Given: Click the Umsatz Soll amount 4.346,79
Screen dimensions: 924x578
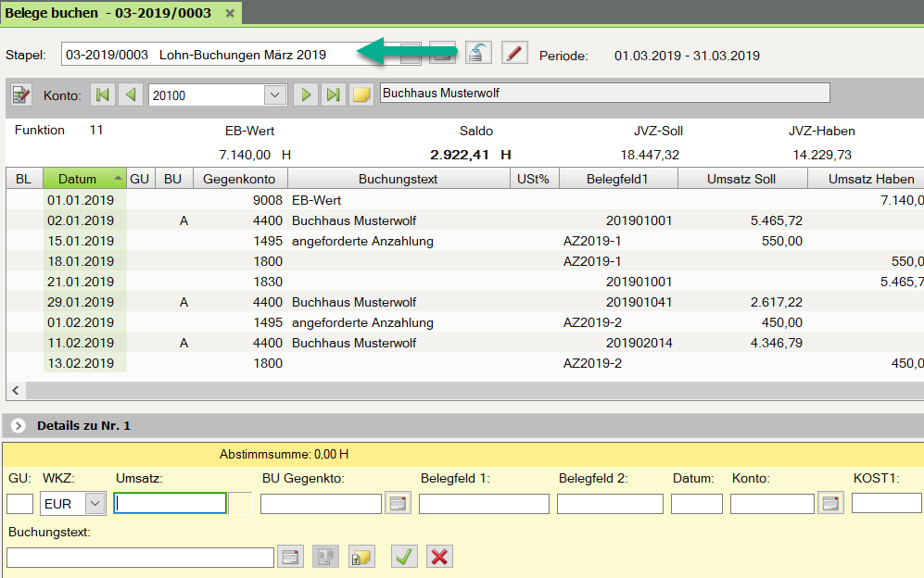Looking at the screenshot, I should [x=776, y=343].
